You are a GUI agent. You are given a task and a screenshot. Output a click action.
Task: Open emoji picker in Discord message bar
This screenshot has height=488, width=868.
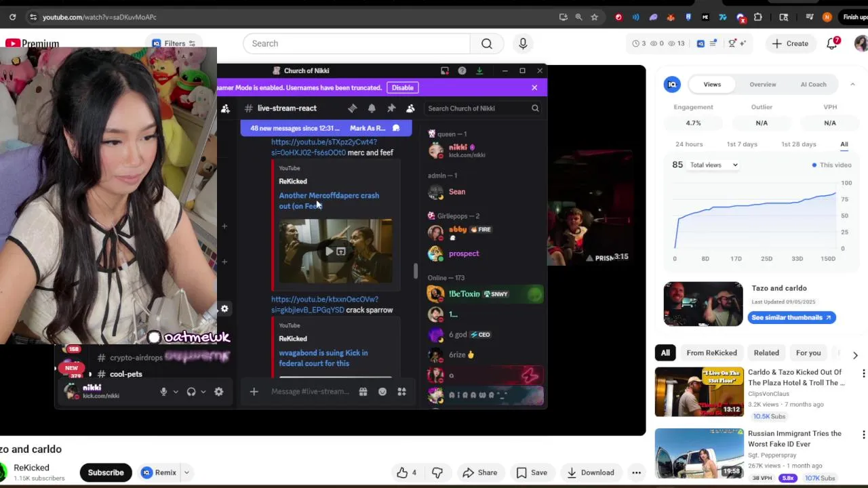(x=382, y=392)
